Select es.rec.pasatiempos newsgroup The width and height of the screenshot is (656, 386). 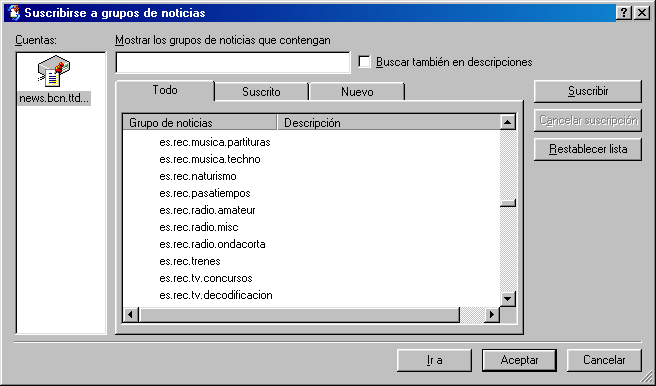[x=205, y=193]
